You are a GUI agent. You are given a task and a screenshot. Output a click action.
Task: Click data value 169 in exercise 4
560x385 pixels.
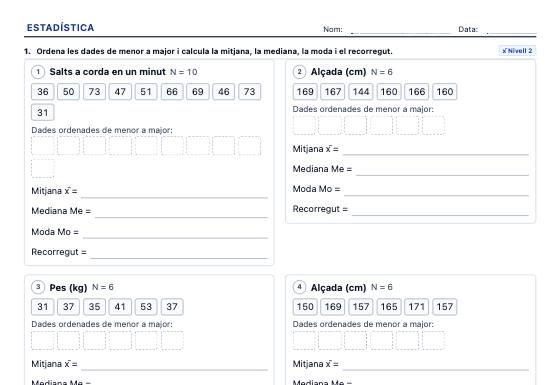click(332, 307)
